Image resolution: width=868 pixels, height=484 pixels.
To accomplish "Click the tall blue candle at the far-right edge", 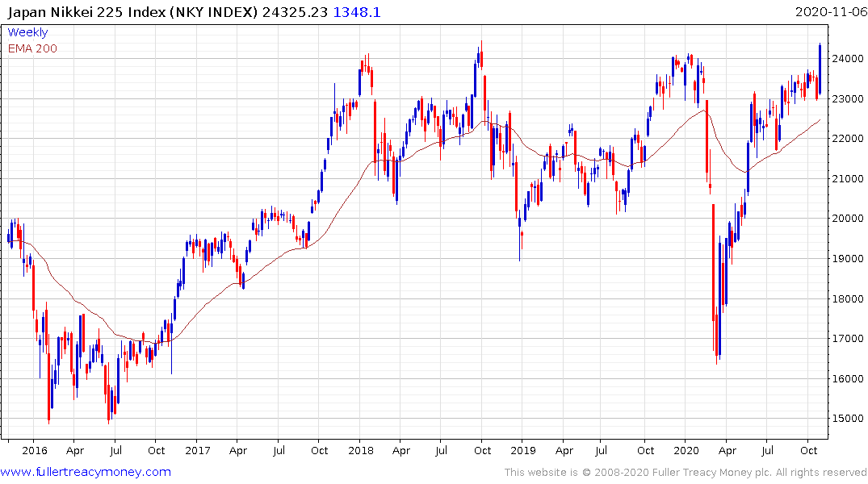I will click(820, 69).
